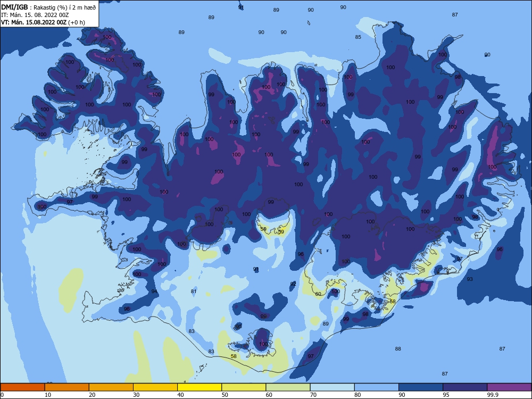Pick the 95–99.9 dark navy legend swatch
Screen dimensions: 532x399
coord(465,387)
